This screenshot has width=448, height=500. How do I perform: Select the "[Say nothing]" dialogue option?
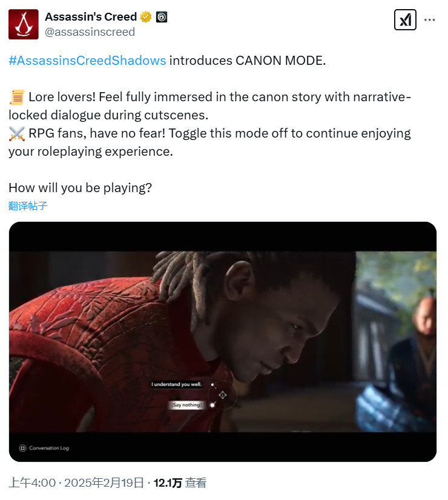186,405
